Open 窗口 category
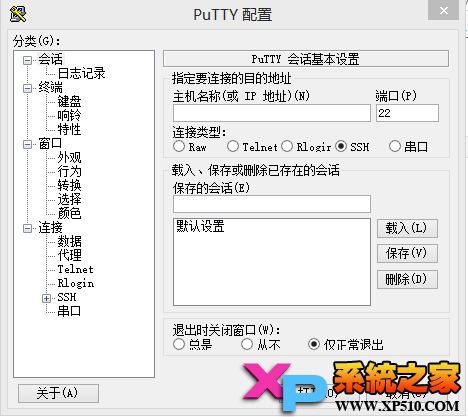 tap(50, 143)
